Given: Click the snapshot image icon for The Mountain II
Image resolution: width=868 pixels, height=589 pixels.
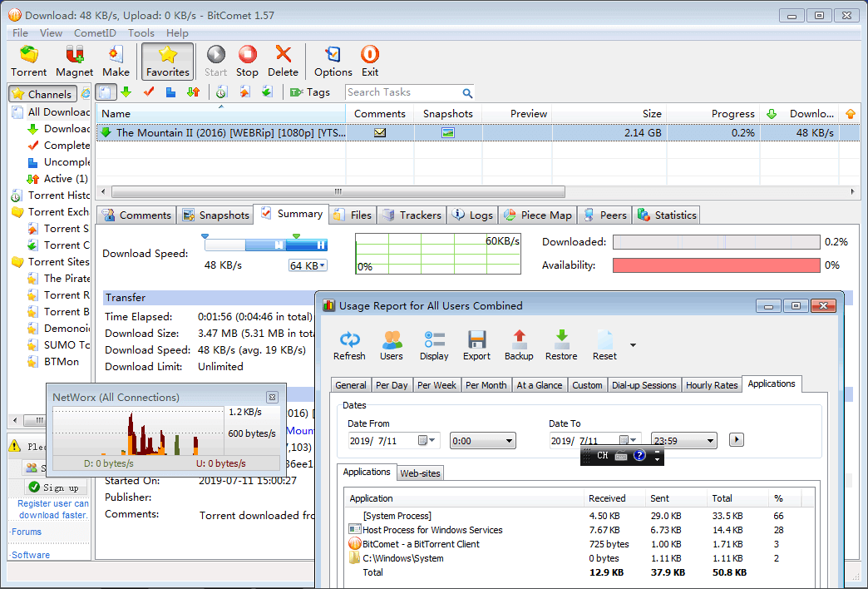Looking at the screenshot, I should tap(448, 132).
